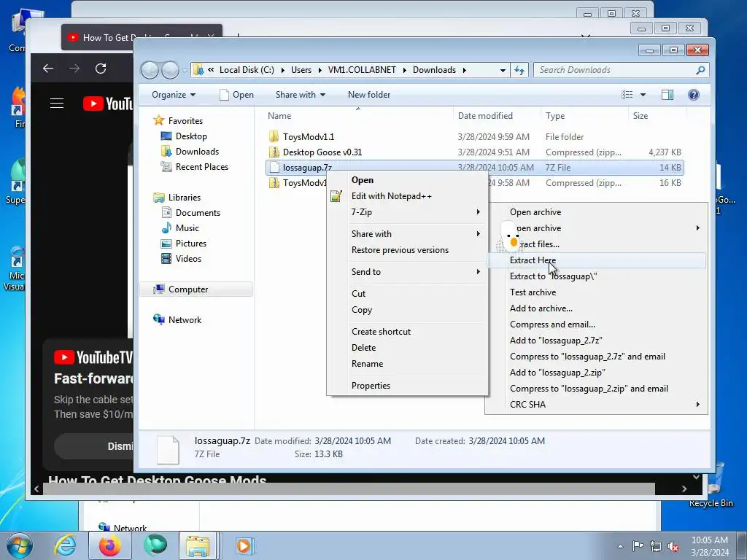Image resolution: width=747 pixels, height=560 pixels.
Task: Open the address bar history dropdown
Action: tap(503, 70)
